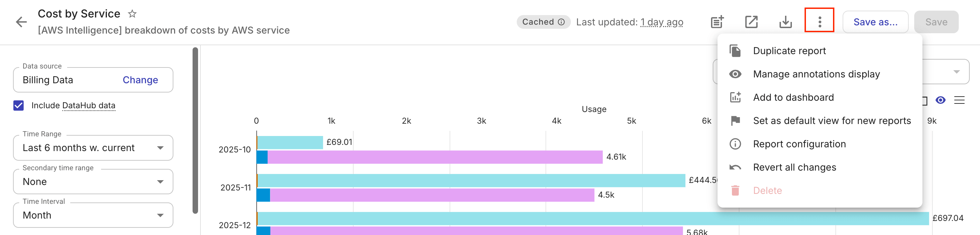
Task: Click the 2025-11 cyan cost bar
Action: tap(471, 181)
